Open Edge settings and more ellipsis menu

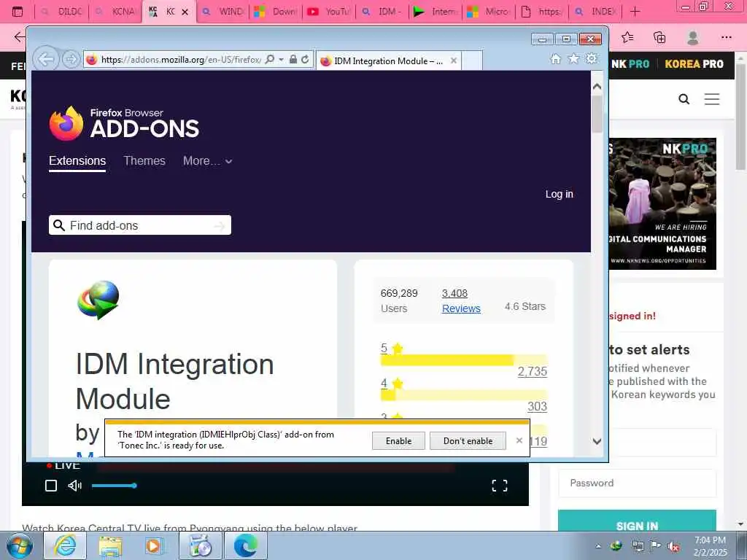pos(726,37)
